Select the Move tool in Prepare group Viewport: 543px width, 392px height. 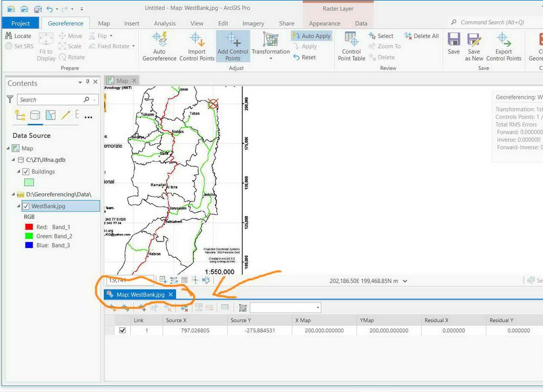(x=70, y=36)
